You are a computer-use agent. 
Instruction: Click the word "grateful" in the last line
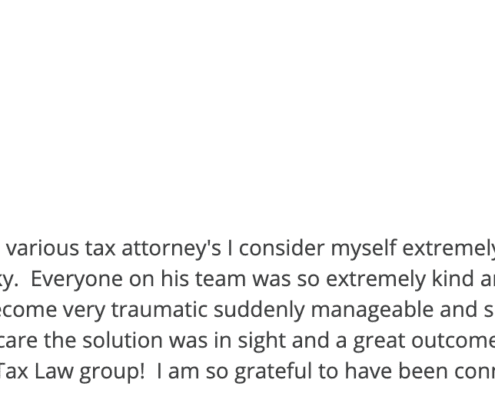pyautogui.click(x=273, y=371)
